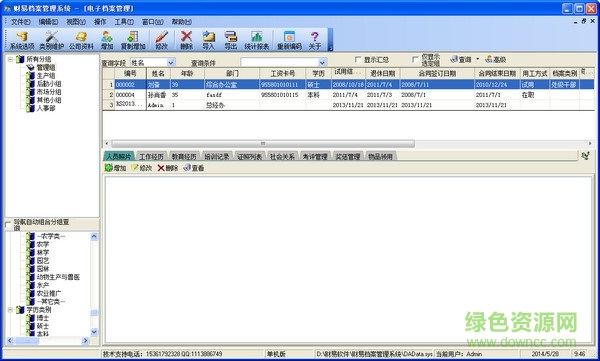This screenshot has height=361, width=600.
Task: Open the 查询条件 combo box dropdown
Action: click(323, 62)
